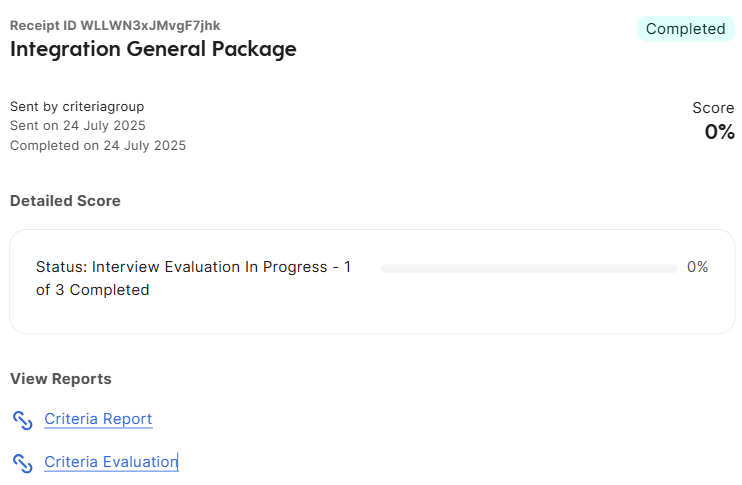Click the Sent by criteriagroup line
The width and height of the screenshot is (742, 485).
(x=77, y=107)
